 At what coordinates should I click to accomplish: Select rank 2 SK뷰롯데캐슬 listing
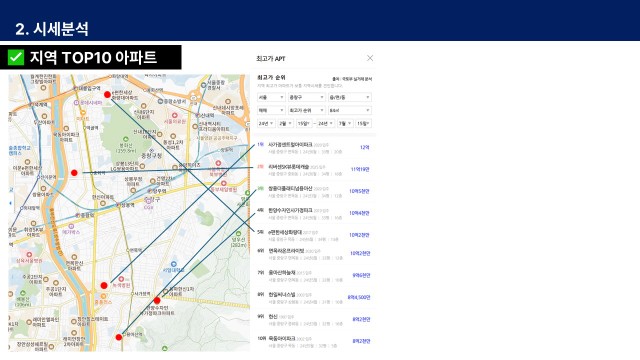click(x=313, y=170)
